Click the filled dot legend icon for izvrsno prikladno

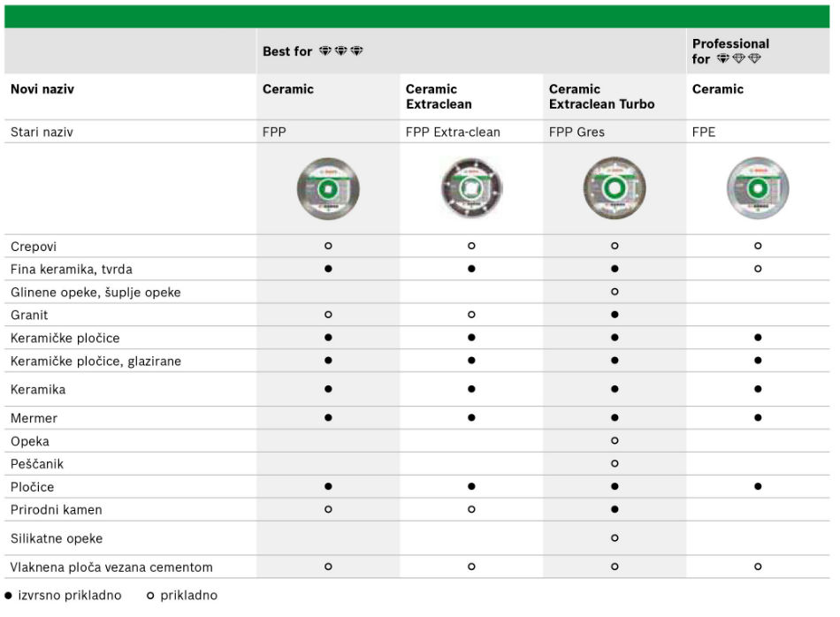[9, 596]
